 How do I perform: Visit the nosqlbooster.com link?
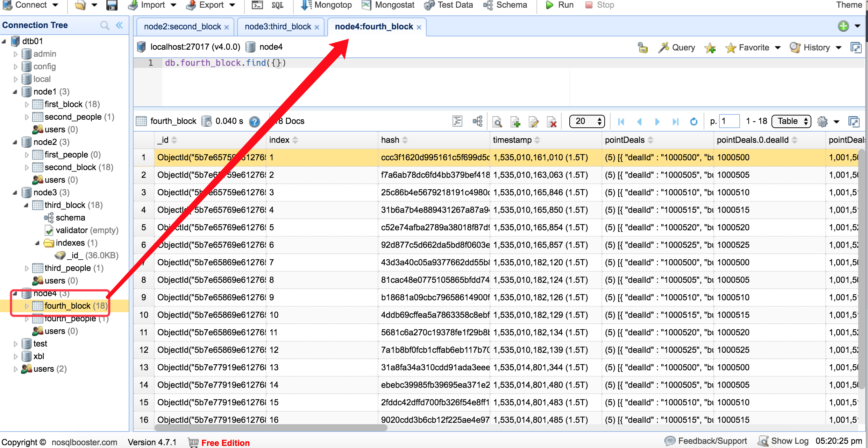(84, 442)
